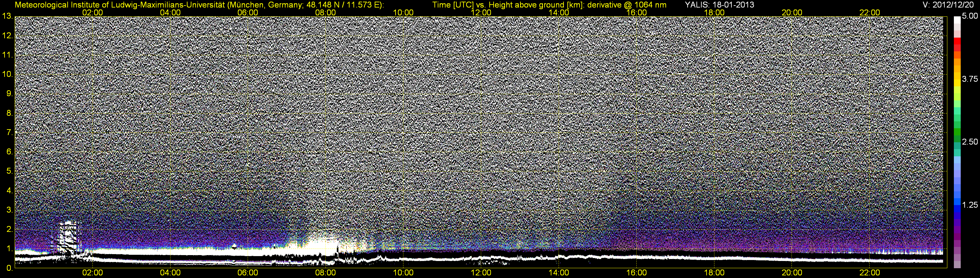980x278 pixels.
Task: Click the 5.00 value on the color scale
Action: click(969, 16)
